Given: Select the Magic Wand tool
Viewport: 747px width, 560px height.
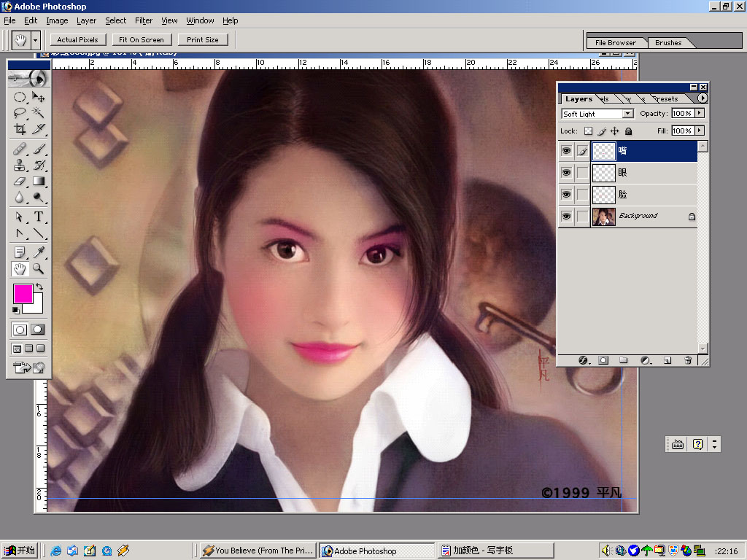Looking at the screenshot, I should [x=39, y=113].
